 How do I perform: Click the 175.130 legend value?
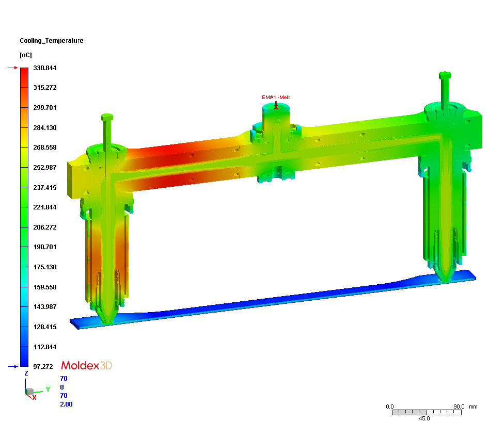click(x=45, y=267)
